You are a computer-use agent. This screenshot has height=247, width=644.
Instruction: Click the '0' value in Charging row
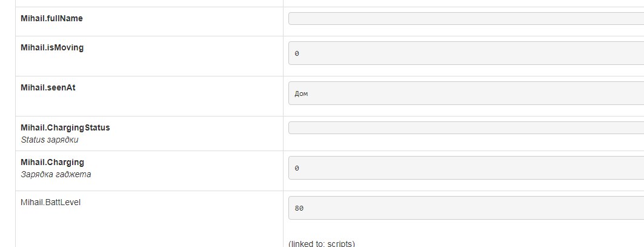tap(297, 169)
